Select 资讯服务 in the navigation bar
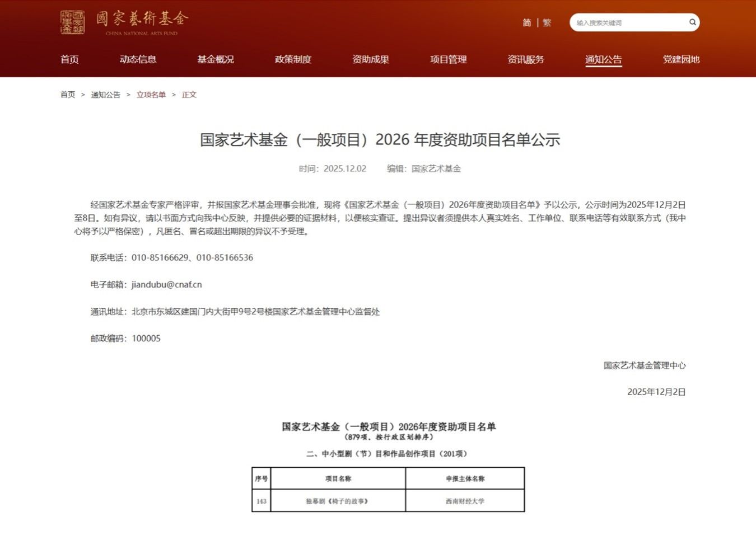756x540 pixels. [525, 59]
